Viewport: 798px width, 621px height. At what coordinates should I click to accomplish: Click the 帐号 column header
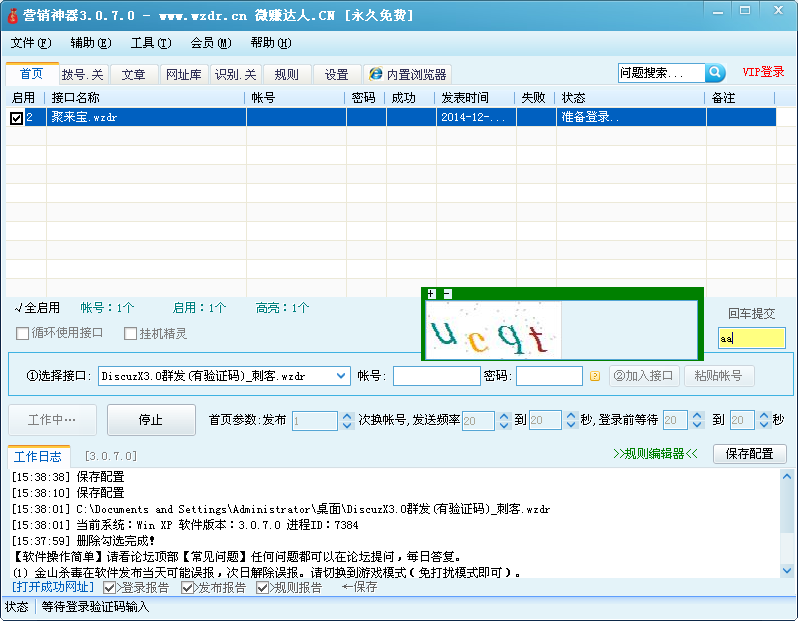pos(296,98)
